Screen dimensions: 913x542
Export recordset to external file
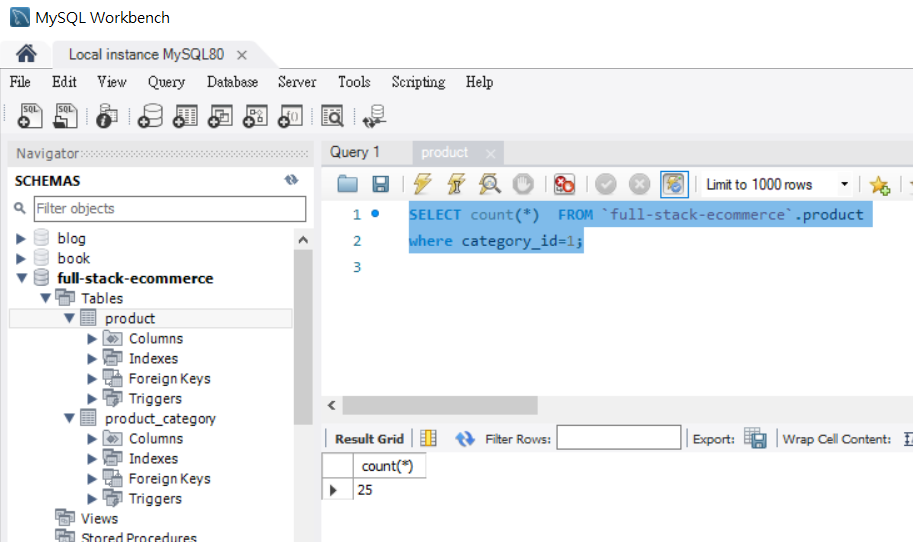(755, 438)
